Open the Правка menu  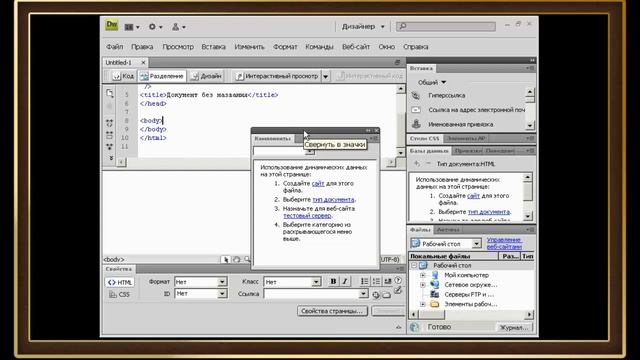[142, 47]
